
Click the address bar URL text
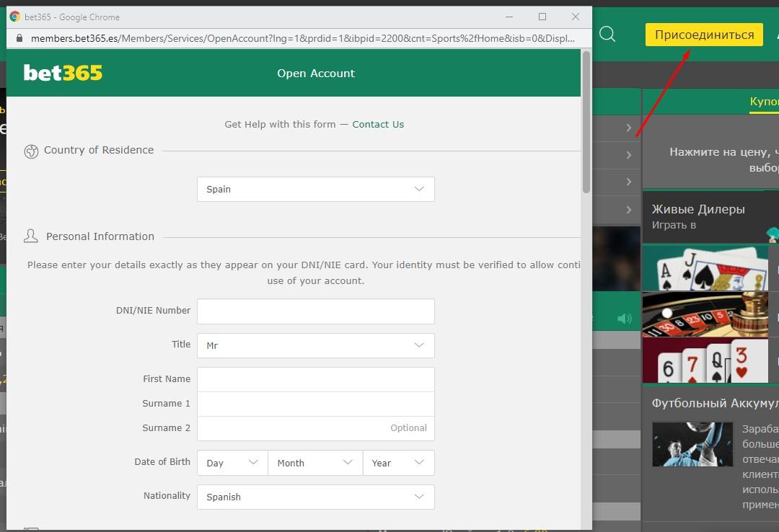pos(302,38)
